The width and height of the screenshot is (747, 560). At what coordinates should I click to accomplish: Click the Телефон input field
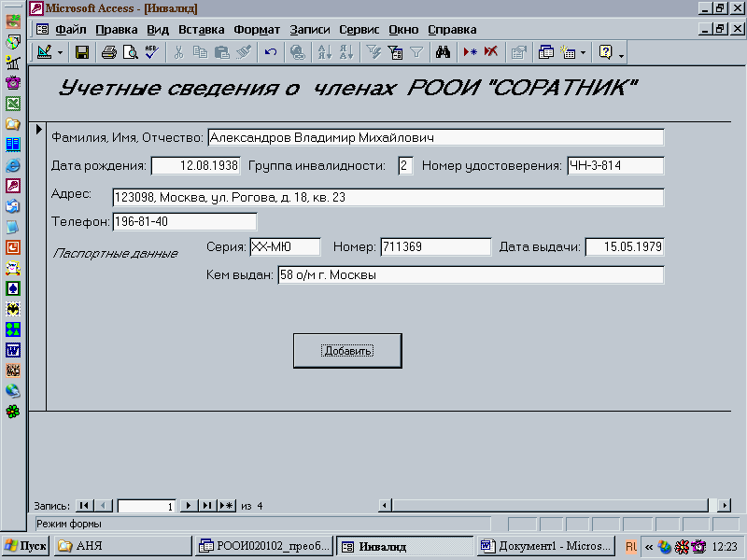[x=184, y=222]
